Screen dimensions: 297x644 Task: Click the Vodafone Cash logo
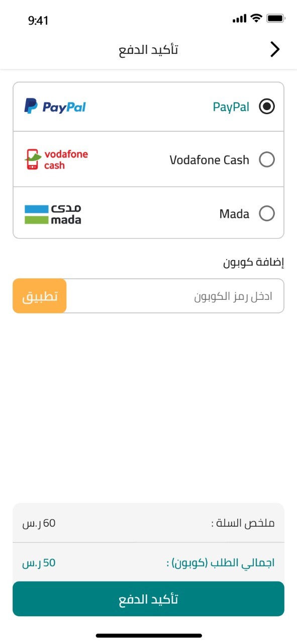pos(56,159)
